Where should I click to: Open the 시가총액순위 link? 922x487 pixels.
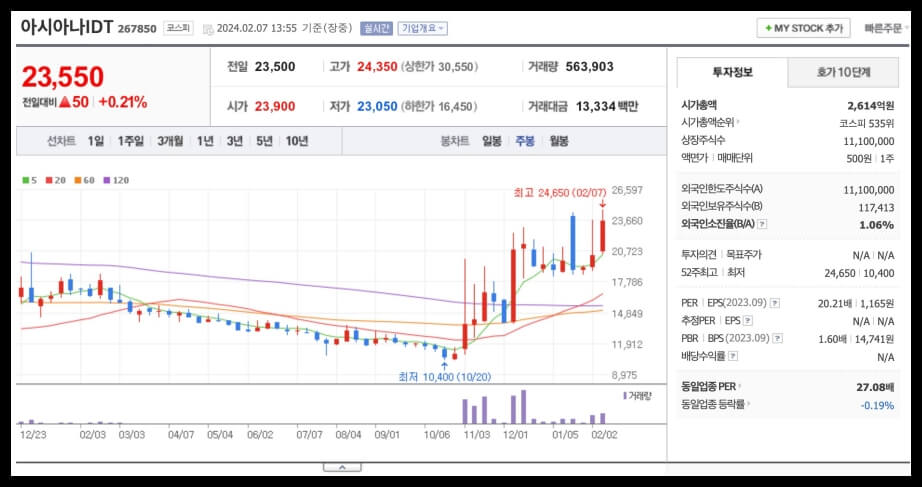710,122
